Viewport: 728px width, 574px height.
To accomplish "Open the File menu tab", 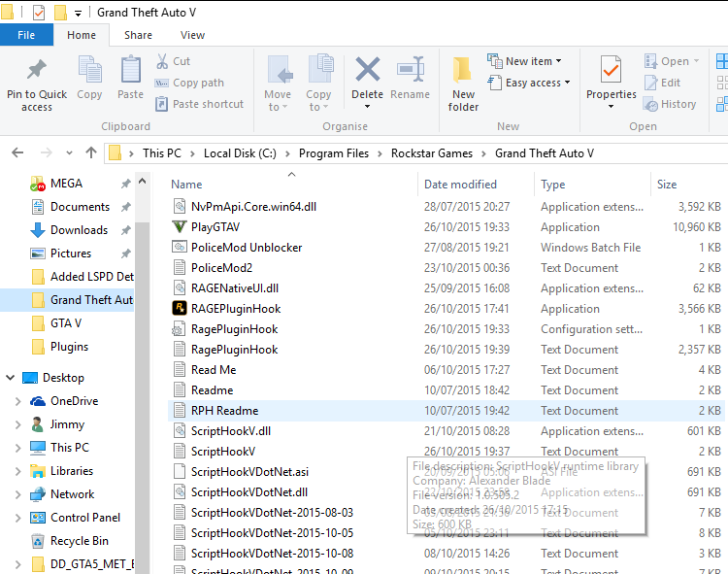I will pyautogui.click(x=26, y=35).
